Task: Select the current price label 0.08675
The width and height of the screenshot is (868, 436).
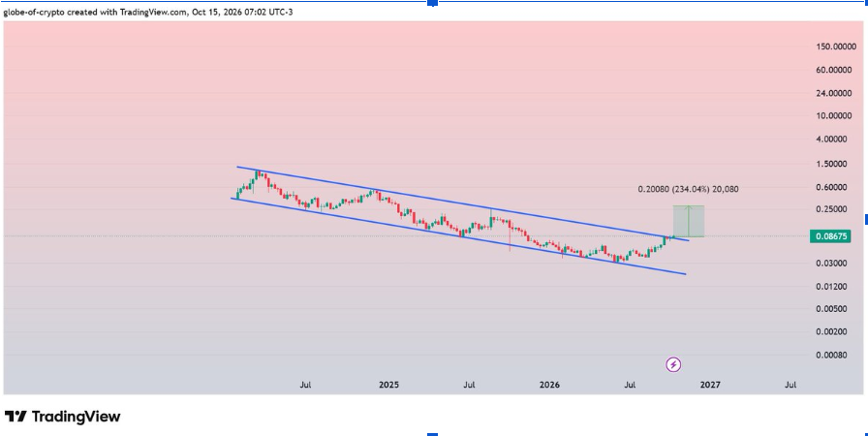Action: pos(828,236)
